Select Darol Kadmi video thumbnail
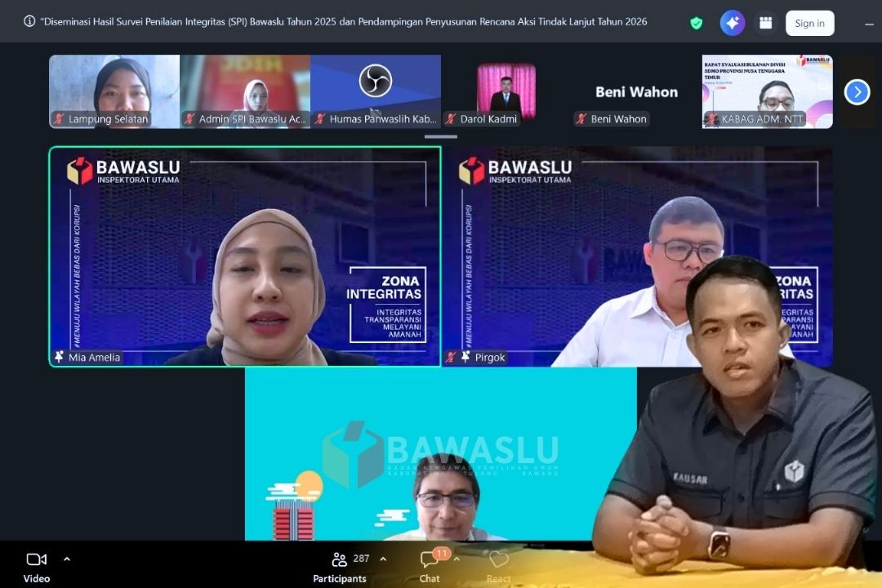882x588 pixels. [506, 91]
